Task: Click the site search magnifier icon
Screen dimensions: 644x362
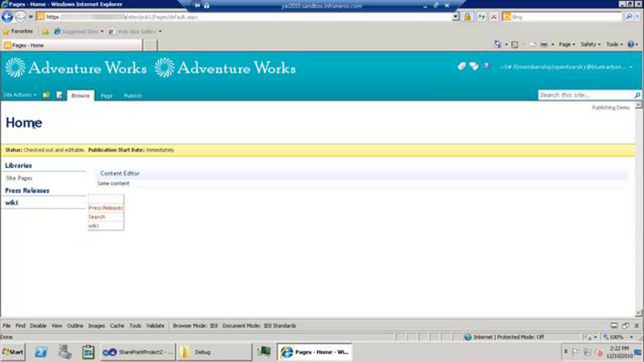Action: (x=637, y=95)
